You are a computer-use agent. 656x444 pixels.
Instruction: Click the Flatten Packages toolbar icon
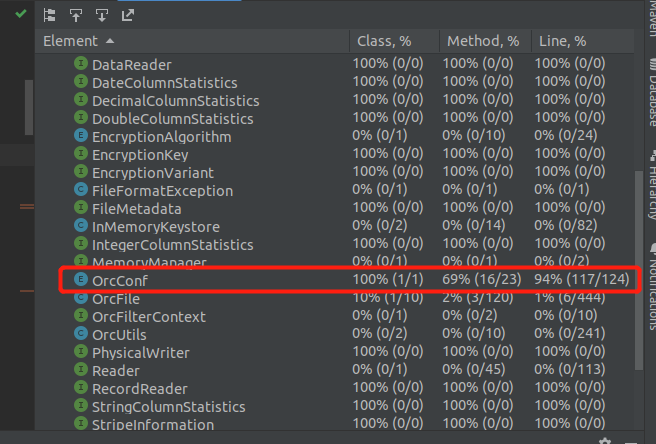click(49, 15)
